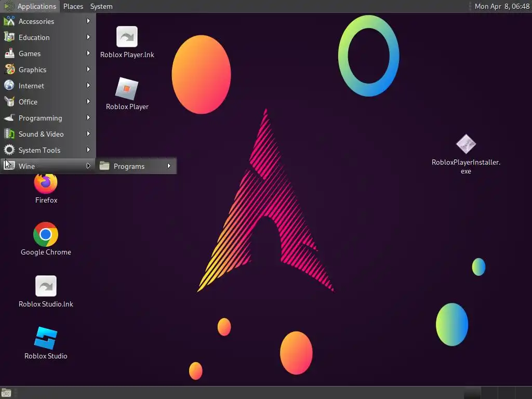This screenshot has width=532, height=399.
Task: Click the Education category icon
Action: tap(9, 37)
